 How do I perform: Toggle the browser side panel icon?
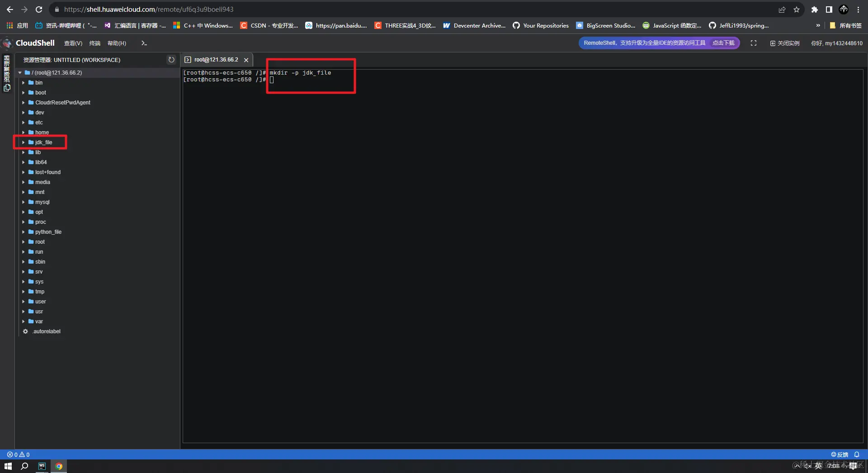[829, 9]
